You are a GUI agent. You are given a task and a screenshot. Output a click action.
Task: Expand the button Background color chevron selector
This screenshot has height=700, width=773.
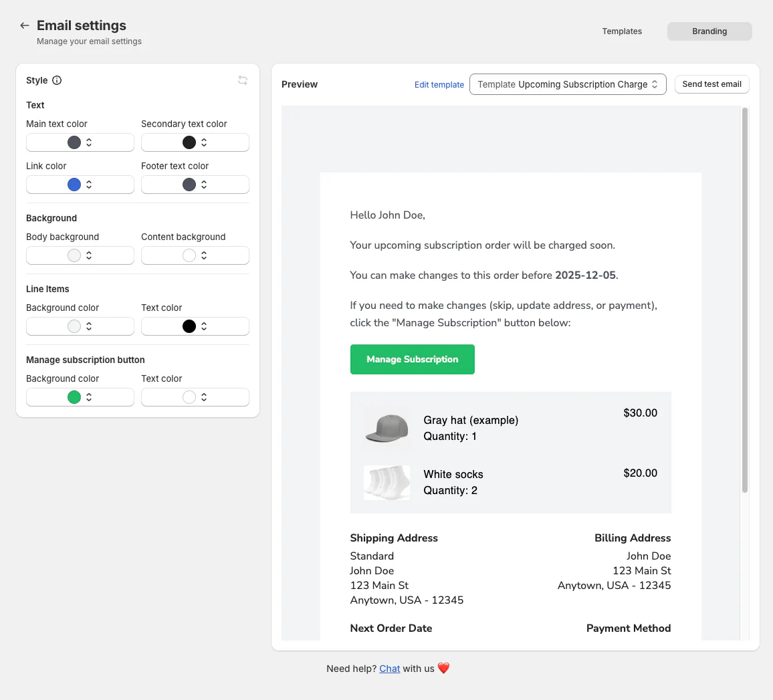[89, 397]
